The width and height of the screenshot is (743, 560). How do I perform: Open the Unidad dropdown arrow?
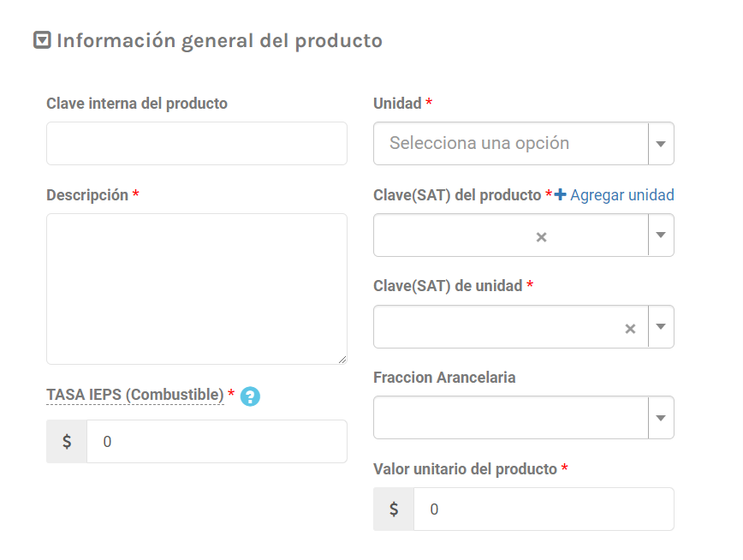tap(661, 144)
